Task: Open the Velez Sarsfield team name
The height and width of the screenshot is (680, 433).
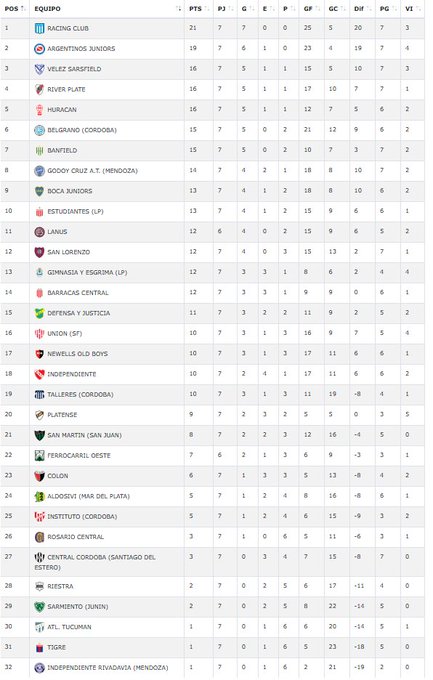Action: (x=74, y=69)
